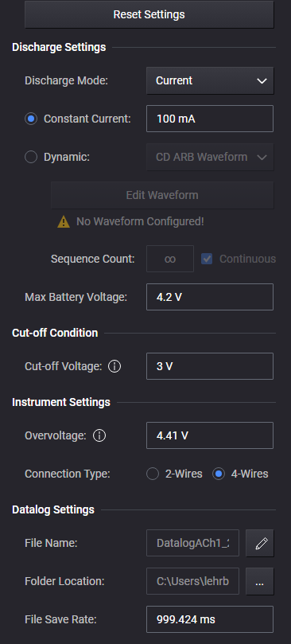291x644 pixels.
Task: Browse folder location with the ellipsis button
Action: [x=260, y=581]
